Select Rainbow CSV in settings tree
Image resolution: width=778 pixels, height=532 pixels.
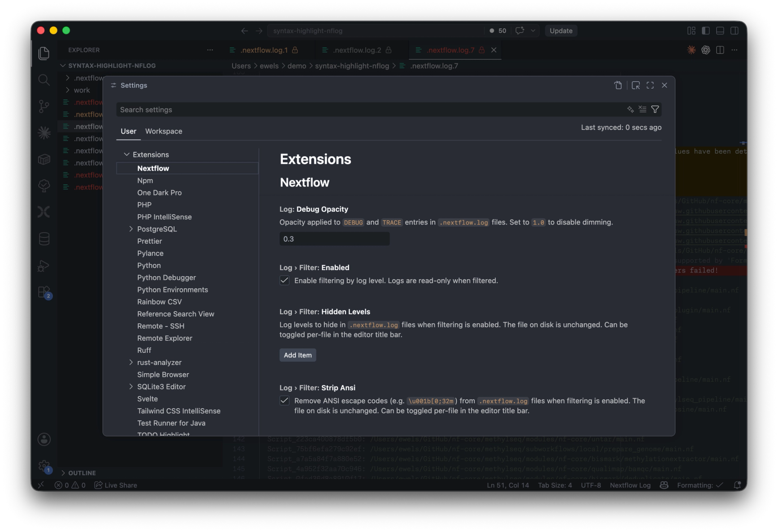pos(159,301)
